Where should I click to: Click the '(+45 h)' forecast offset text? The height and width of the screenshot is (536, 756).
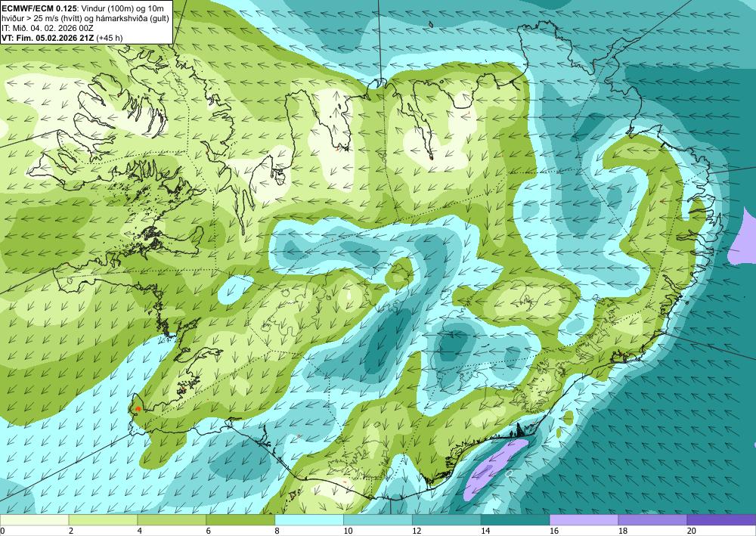point(110,38)
